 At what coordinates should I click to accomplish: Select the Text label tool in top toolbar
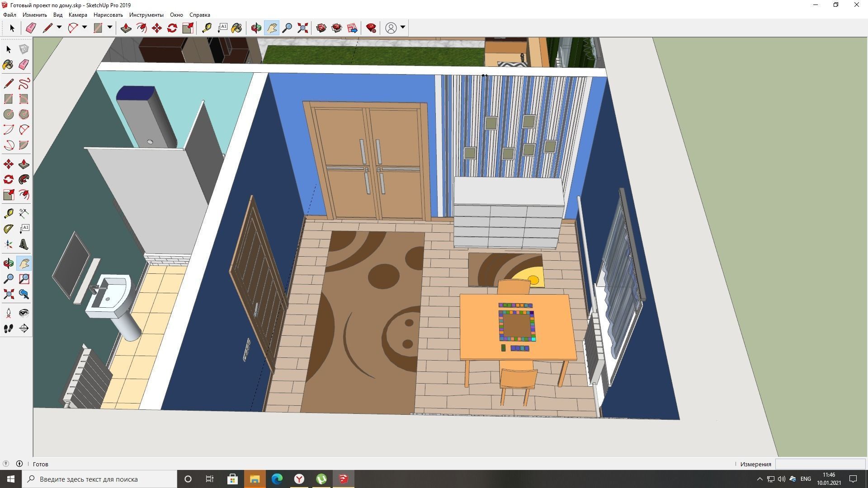222,28
